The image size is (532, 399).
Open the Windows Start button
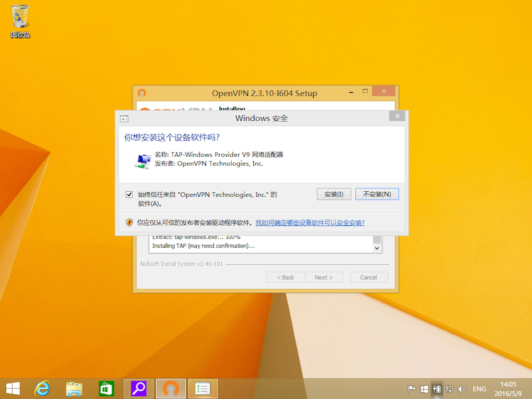pyautogui.click(x=13, y=389)
